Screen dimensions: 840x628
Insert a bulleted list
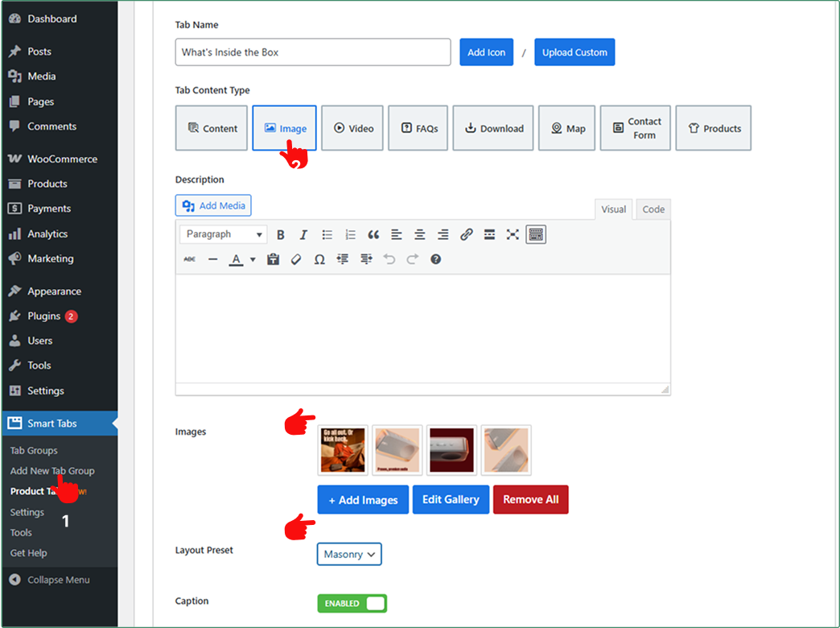[x=327, y=235]
